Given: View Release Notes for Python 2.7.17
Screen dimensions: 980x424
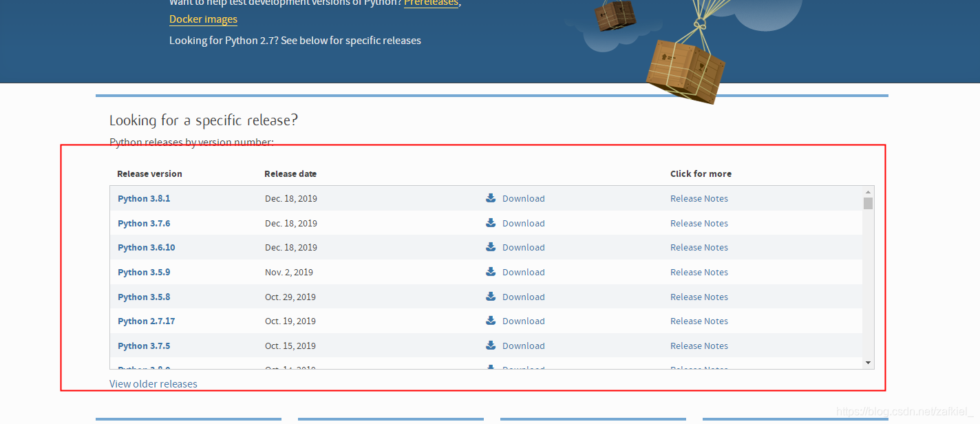Looking at the screenshot, I should tap(699, 321).
